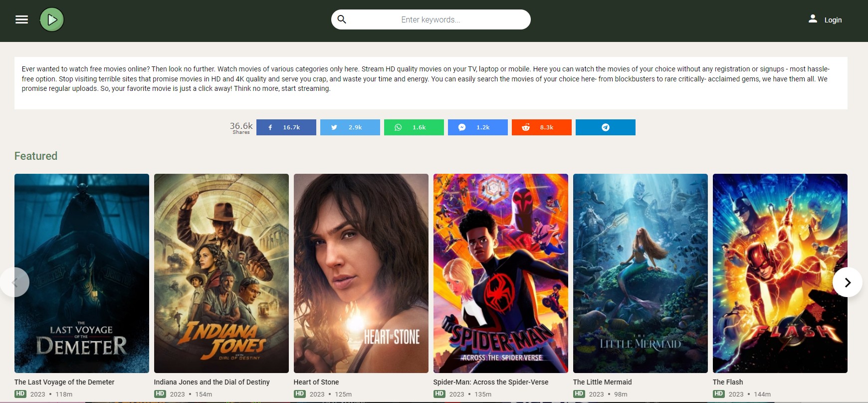Open Heart of Stone poster
Screen dimensions: 868x403
(361, 273)
